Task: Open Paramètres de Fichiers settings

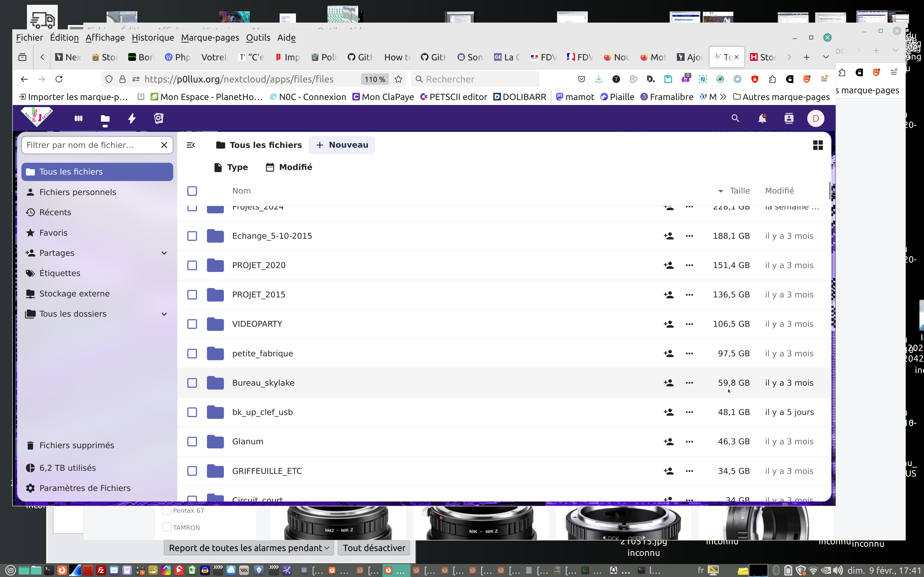Action: pos(84,488)
